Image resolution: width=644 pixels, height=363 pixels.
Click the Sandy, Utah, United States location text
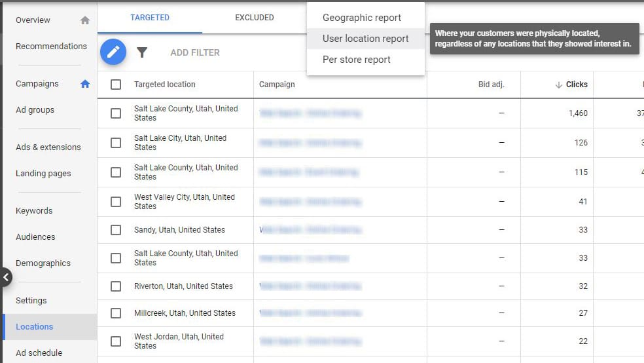[179, 230]
